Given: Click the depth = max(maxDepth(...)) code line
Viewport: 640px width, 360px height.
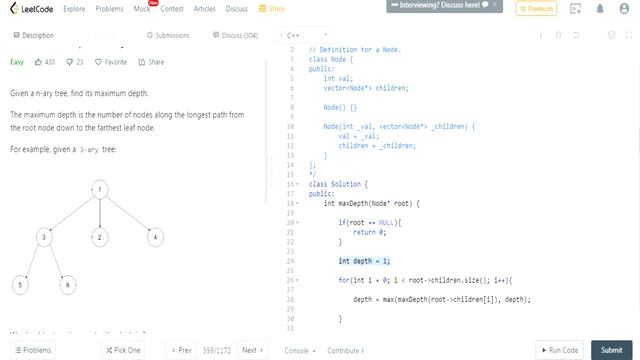Looking at the screenshot, I should (x=442, y=300).
